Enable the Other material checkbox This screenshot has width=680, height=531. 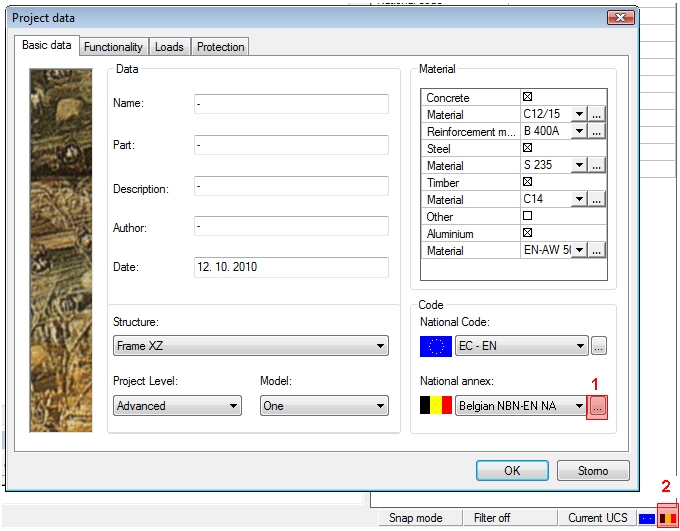click(x=527, y=216)
